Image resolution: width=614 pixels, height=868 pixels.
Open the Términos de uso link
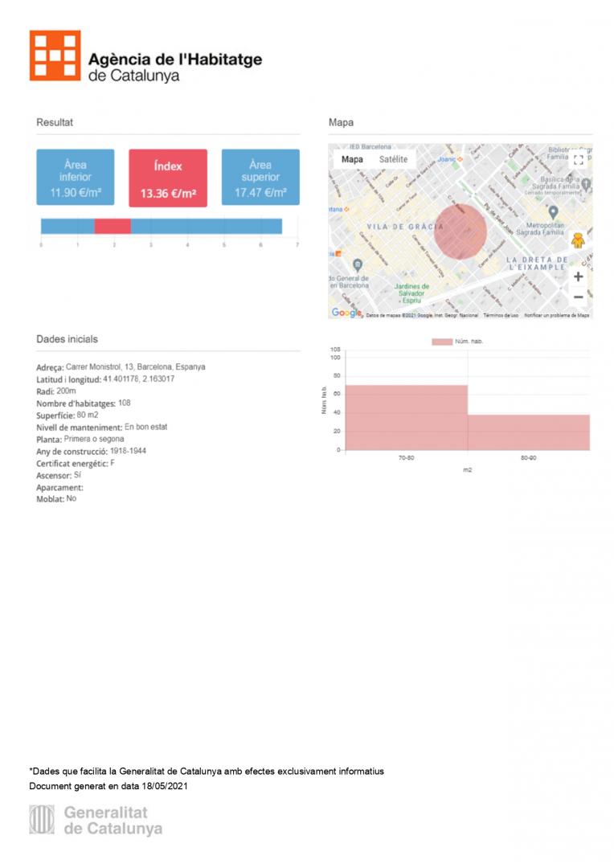[x=500, y=315]
